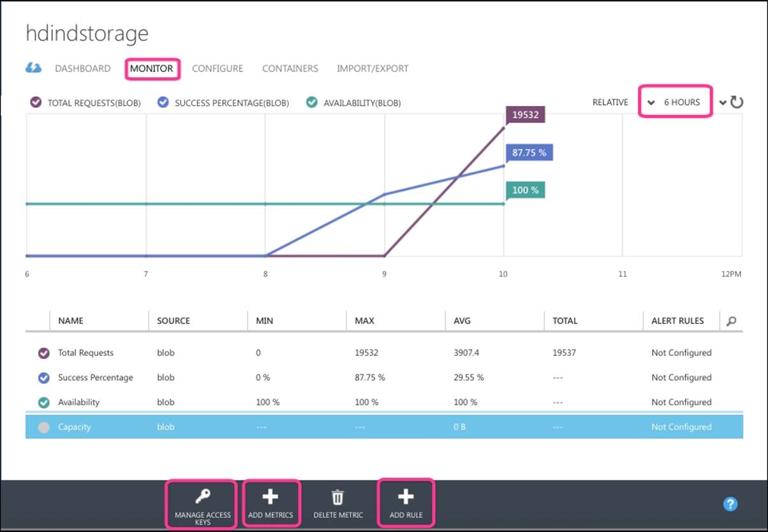Click the 100 % chart data label
This screenshot has width=768, height=532.
point(526,190)
